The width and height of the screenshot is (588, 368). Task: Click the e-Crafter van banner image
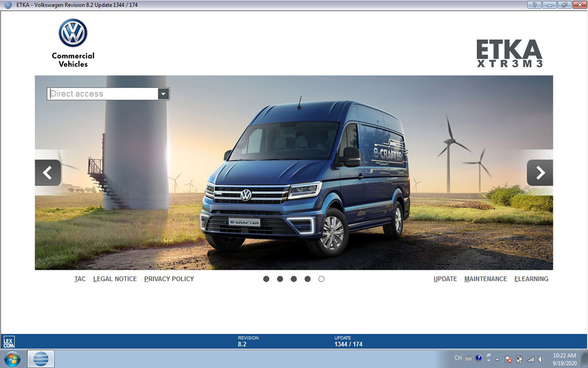click(294, 173)
